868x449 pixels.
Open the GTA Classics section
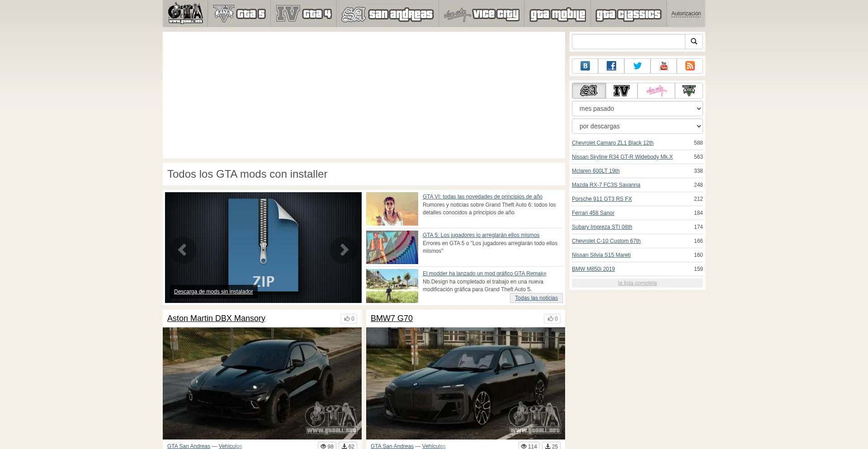coord(628,14)
